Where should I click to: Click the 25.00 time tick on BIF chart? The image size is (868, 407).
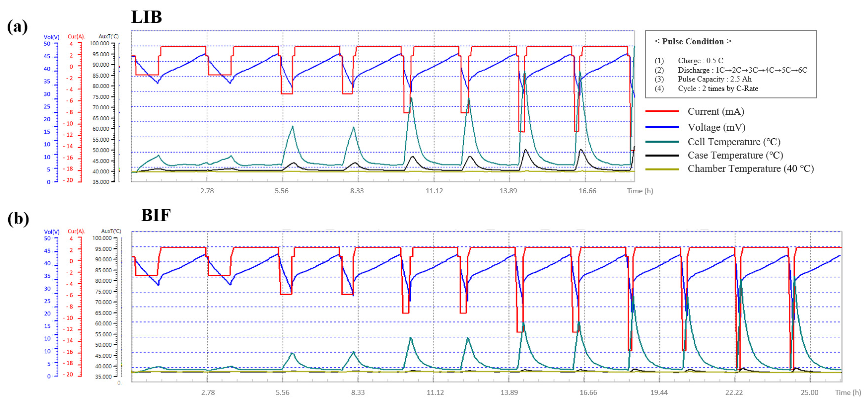click(x=809, y=393)
